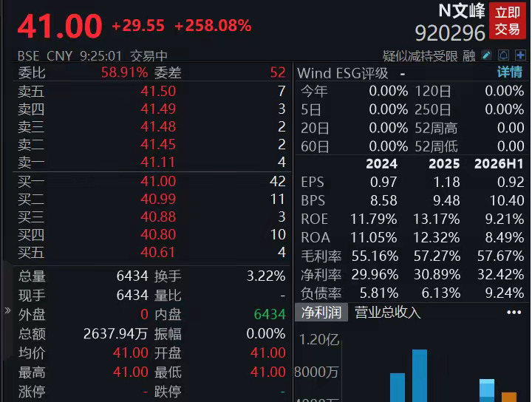Click the pencil edit note icon
Screen dimensions: 532x402
pyautogui.click(x=486, y=55)
